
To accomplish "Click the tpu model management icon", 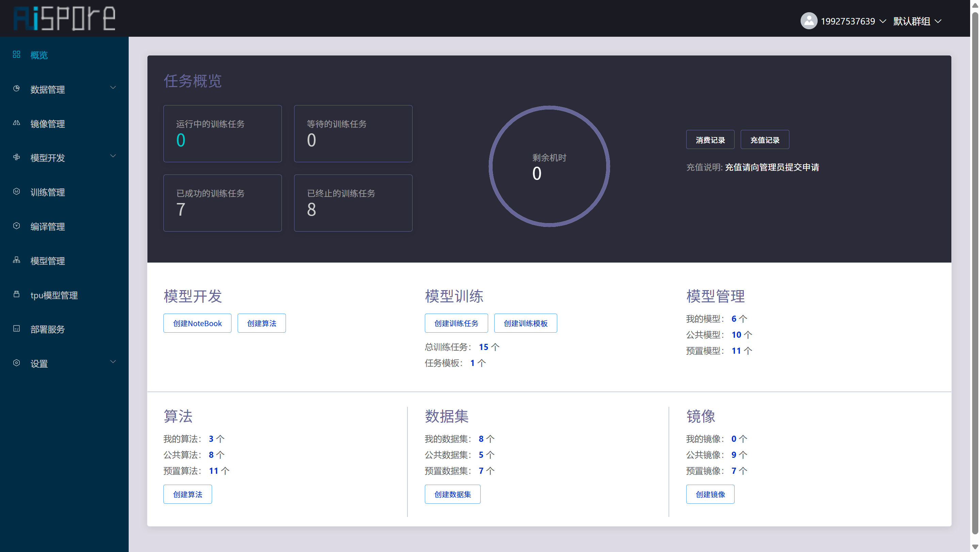I will tap(16, 294).
